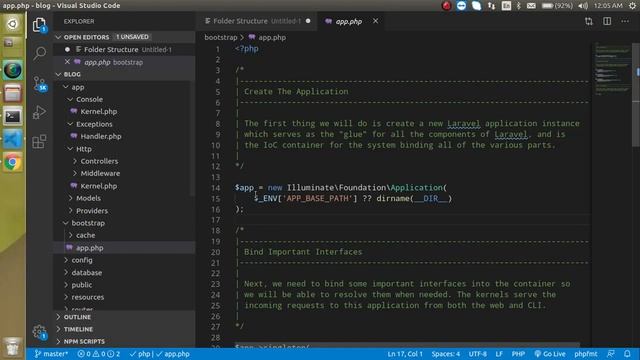Click bootstrap breadcrumb above the editor

pyautogui.click(x=221, y=37)
